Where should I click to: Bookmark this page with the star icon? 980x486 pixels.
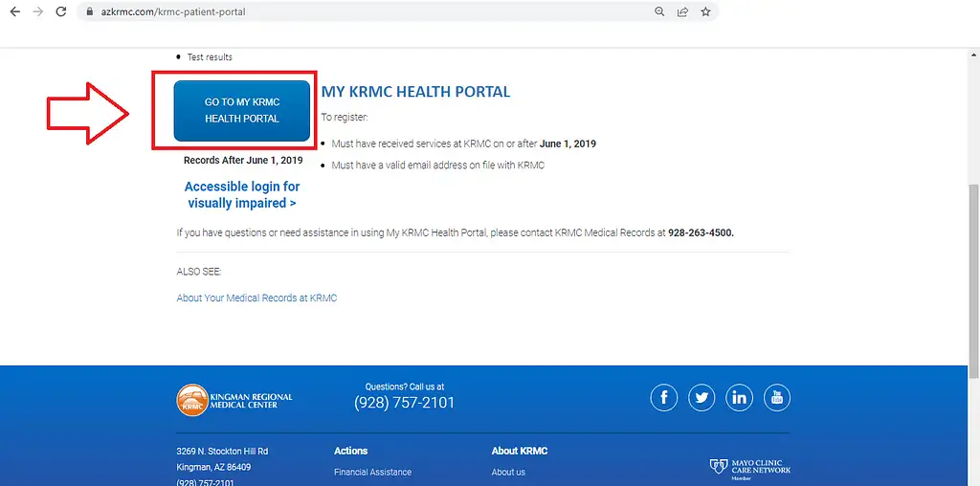coord(705,11)
